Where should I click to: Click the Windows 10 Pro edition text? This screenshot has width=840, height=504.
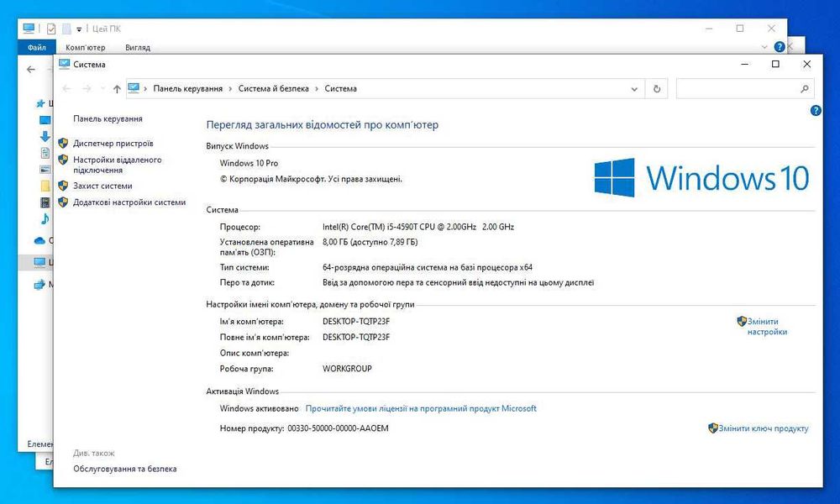click(x=249, y=163)
